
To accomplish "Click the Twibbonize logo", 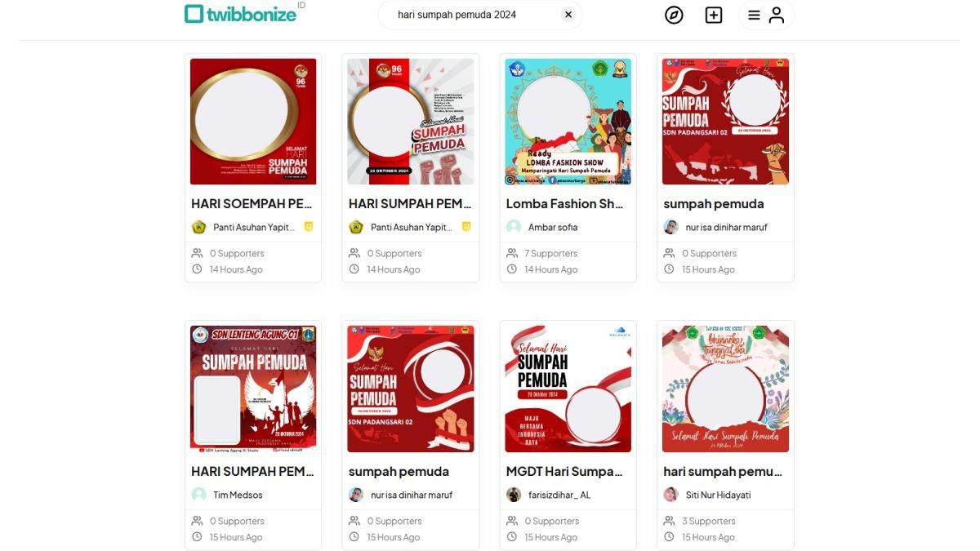I will point(241,13).
